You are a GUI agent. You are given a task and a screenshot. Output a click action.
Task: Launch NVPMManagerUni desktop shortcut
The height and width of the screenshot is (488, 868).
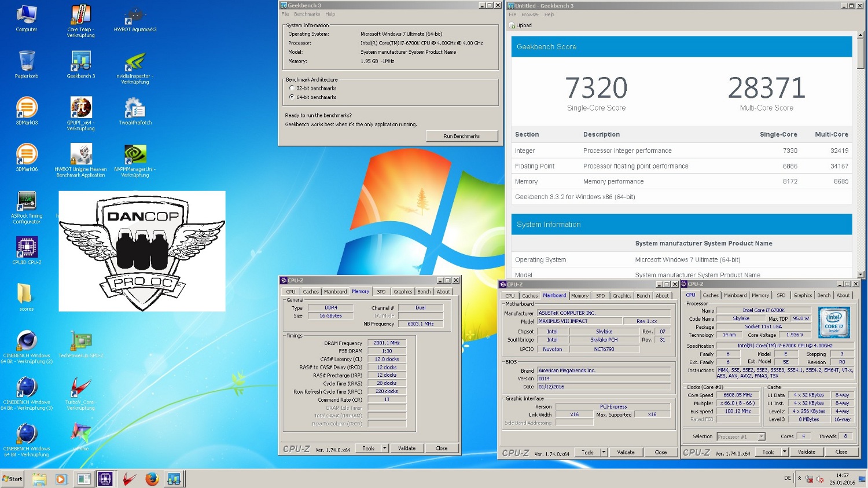pyautogui.click(x=135, y=160)
